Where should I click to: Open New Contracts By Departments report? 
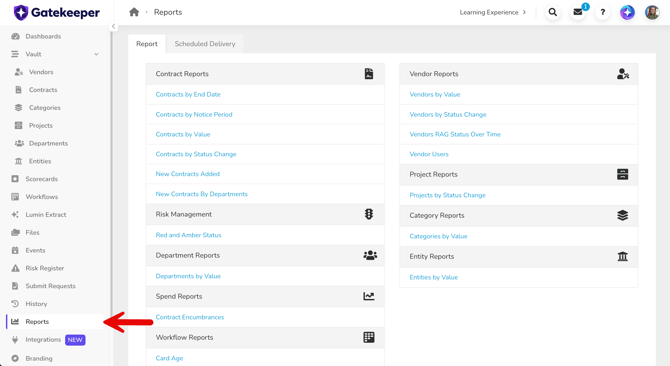[x=202, y=194]
